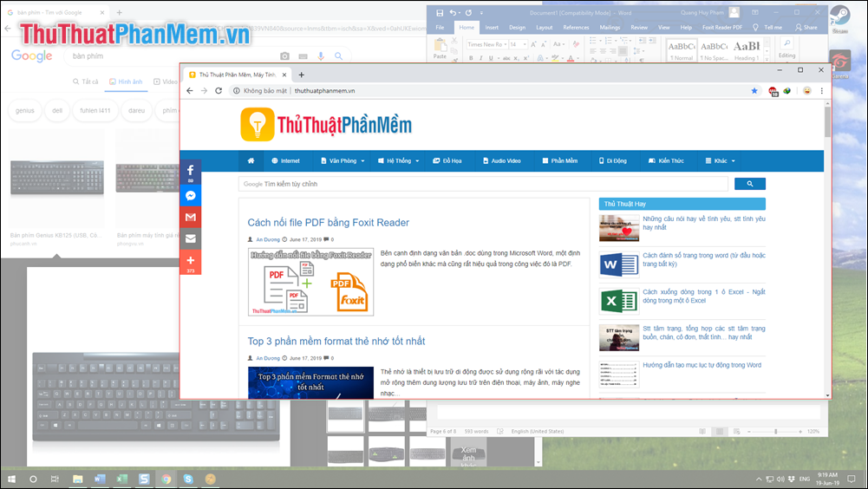
Task: Reload the page in Chrome
Action: click(x=219, y=90)
